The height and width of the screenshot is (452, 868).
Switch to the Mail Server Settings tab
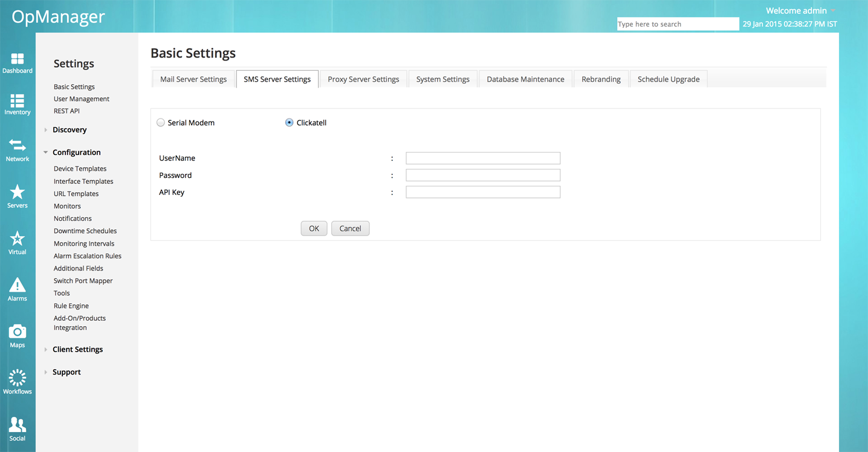193,79
